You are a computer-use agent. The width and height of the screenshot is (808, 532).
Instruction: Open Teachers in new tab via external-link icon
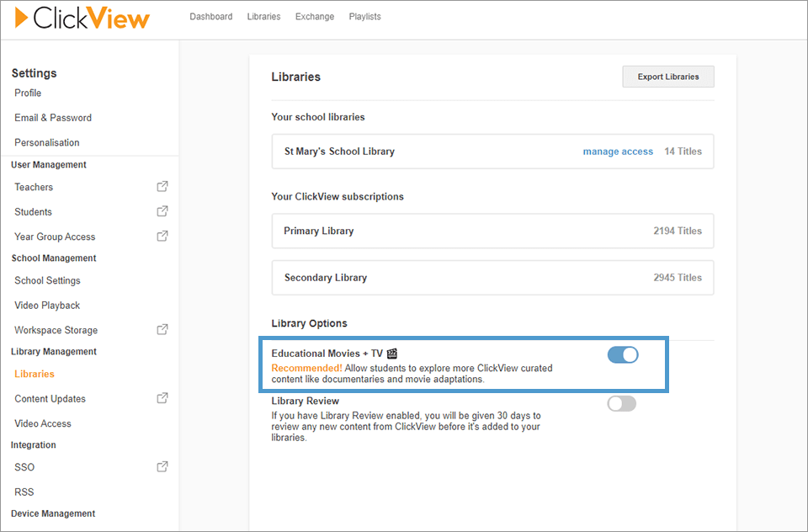click(x=162, y=187)
